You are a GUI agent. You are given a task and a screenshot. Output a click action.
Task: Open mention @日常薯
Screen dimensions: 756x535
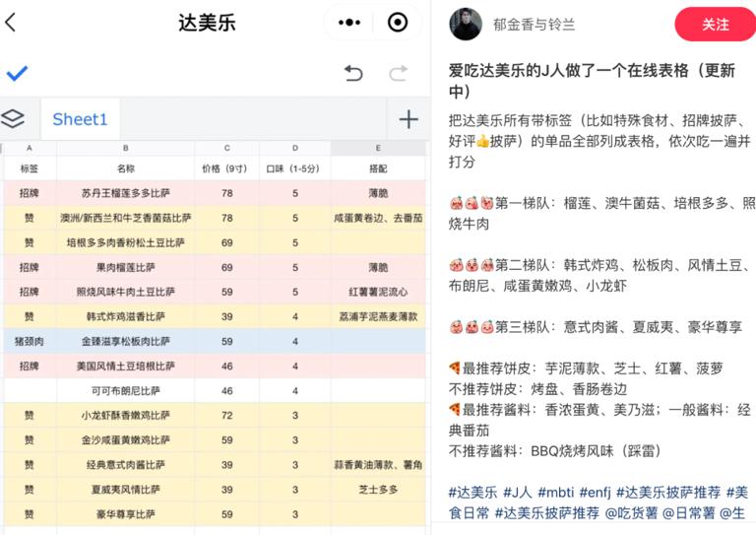point(688,512)
